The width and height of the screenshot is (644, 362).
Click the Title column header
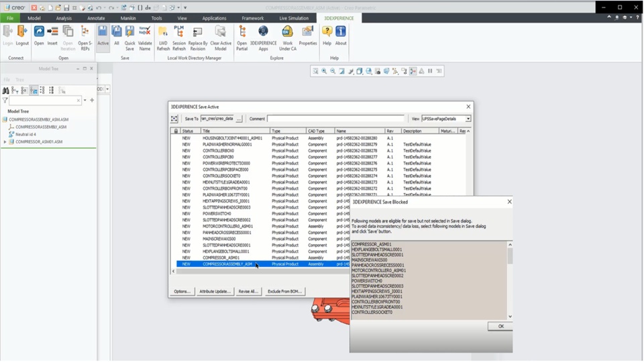(x=235, y=131)
